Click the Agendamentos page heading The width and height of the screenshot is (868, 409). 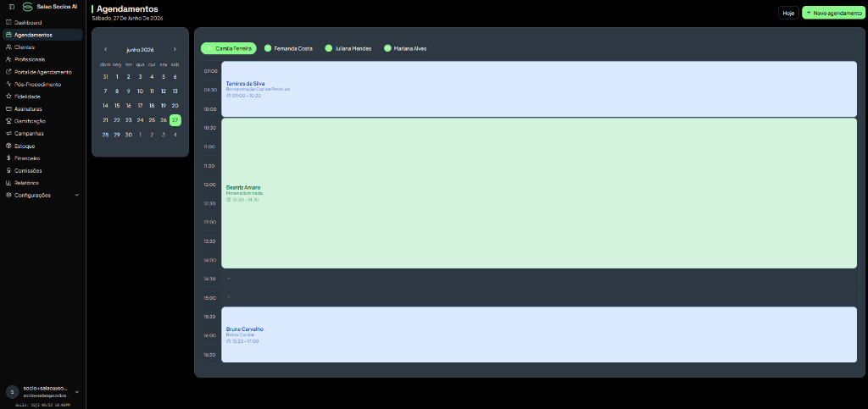point(127,8)
